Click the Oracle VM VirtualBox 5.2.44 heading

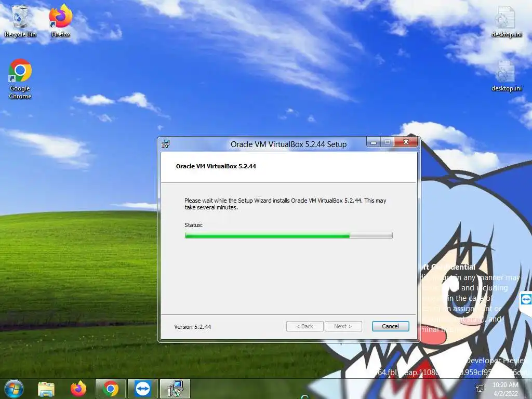coord(216,166)
